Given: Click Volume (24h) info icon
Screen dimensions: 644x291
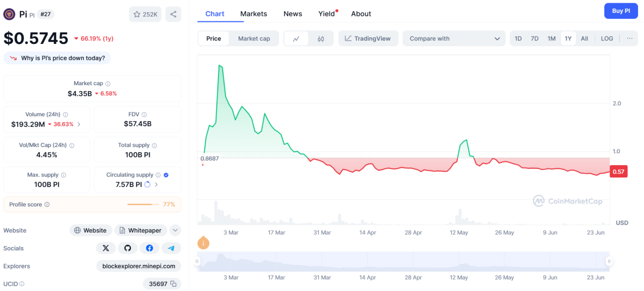Looking at the screenshot, I should click(65, 115).
